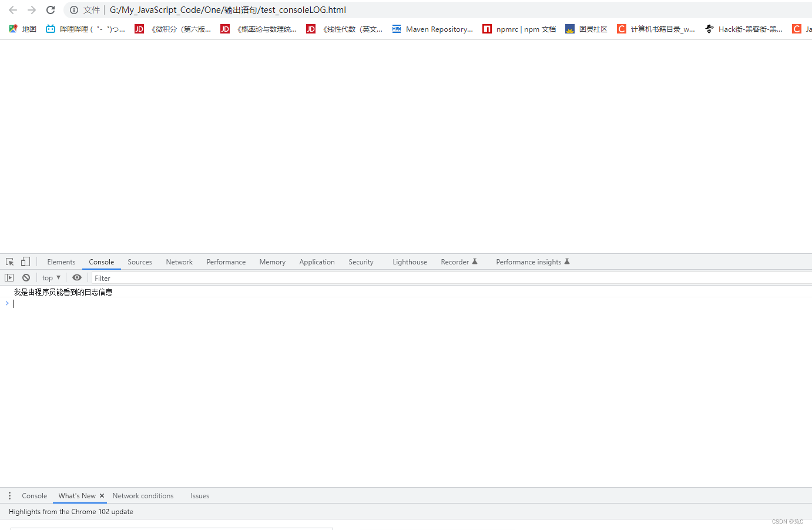This screenshot has width=812, height=530.
Task: Open the drawer three-dot menu
Action: click(9, 496)
